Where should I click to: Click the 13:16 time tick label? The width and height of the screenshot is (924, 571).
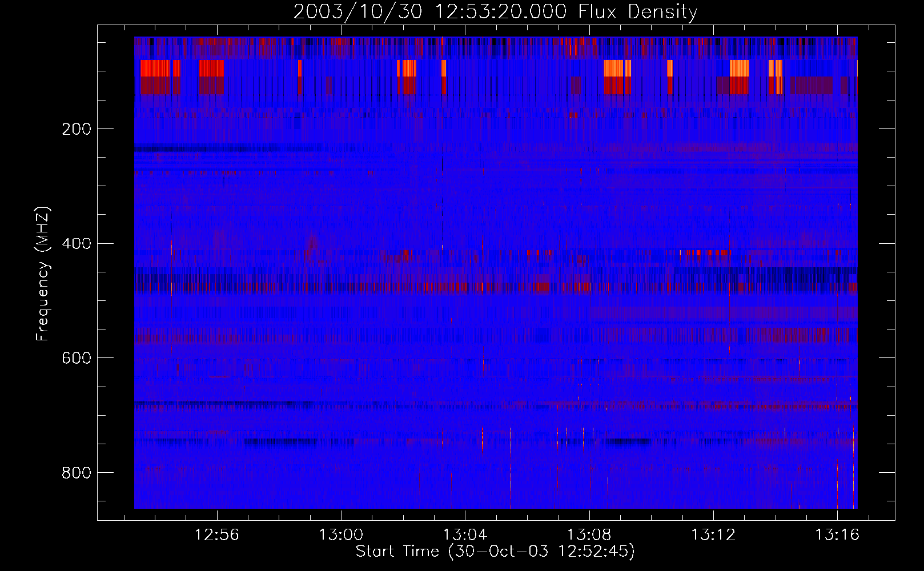click(837, 535)
